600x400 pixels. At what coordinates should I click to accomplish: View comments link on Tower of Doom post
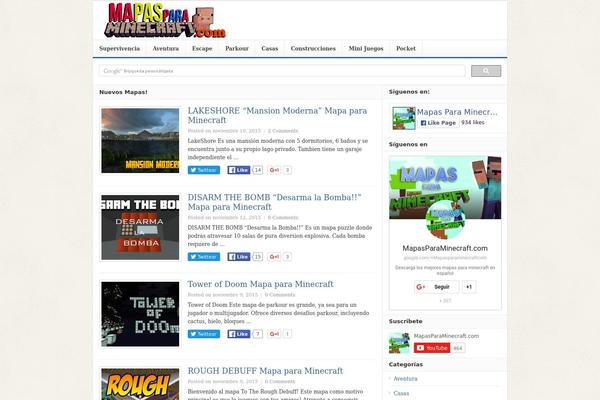[x=280, y=295]
